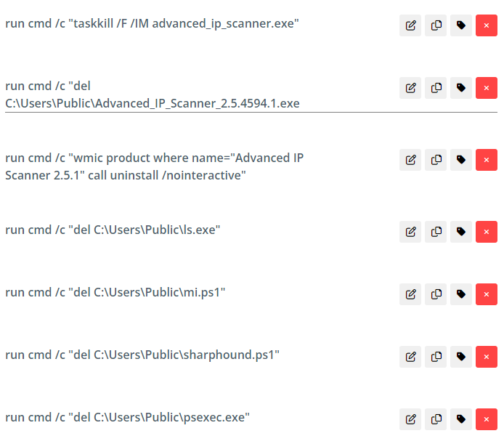Select the wmic product uninstall command text
Image resolution: width=504 pixels, height=444 pixels.
click(x=154, y=166)
